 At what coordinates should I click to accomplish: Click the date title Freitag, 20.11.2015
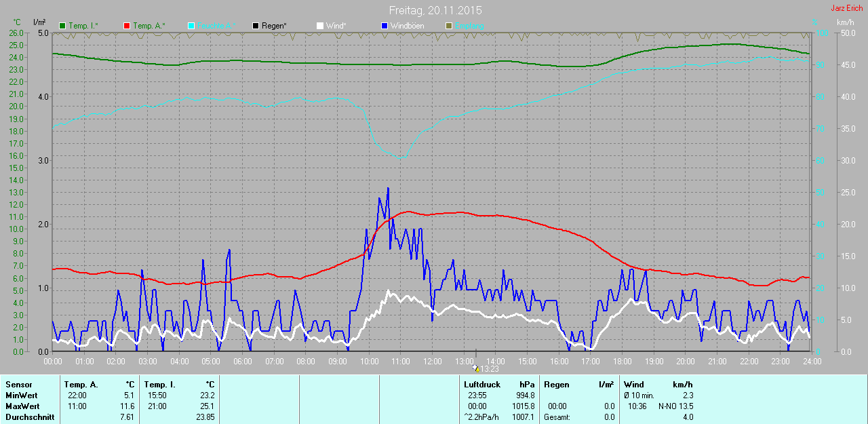click(x=435, y=11)
